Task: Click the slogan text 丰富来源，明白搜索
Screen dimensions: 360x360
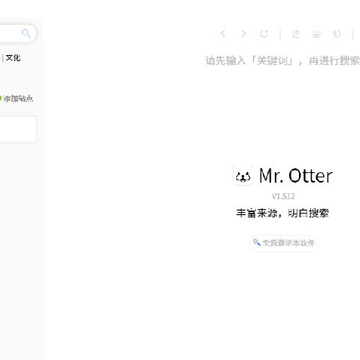Action: [x=283, y=213]
